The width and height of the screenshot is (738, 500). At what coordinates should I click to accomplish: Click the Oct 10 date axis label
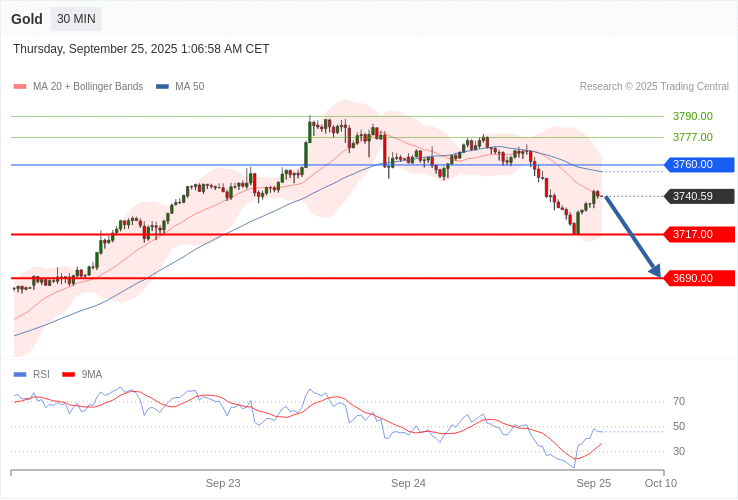(x=660, y=483)
